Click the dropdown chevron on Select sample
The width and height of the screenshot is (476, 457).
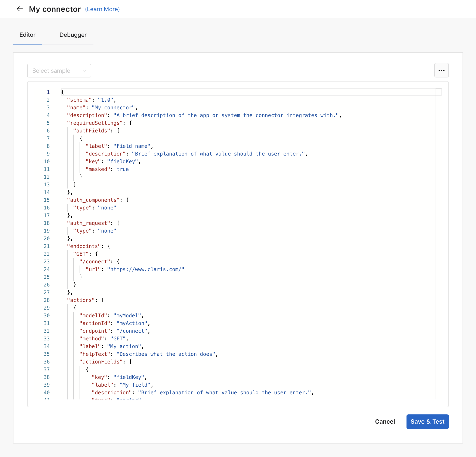pos(84,71)
